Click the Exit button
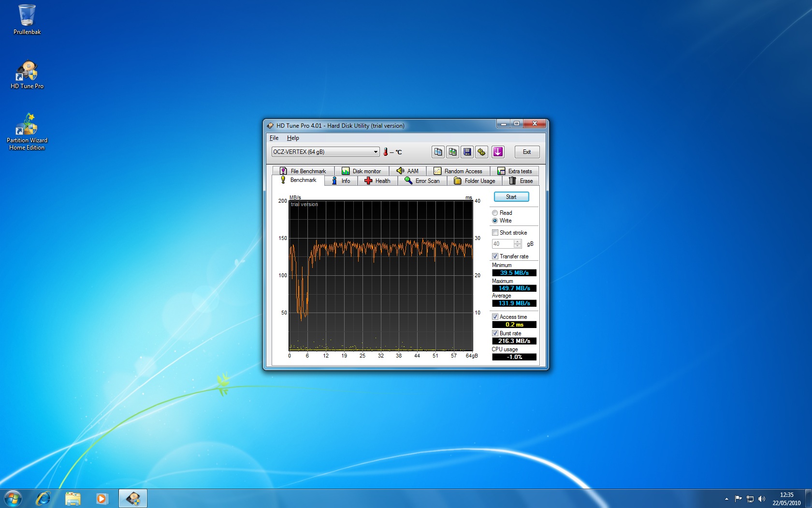This screenshot has width=812, height=508. coord(526,152)
